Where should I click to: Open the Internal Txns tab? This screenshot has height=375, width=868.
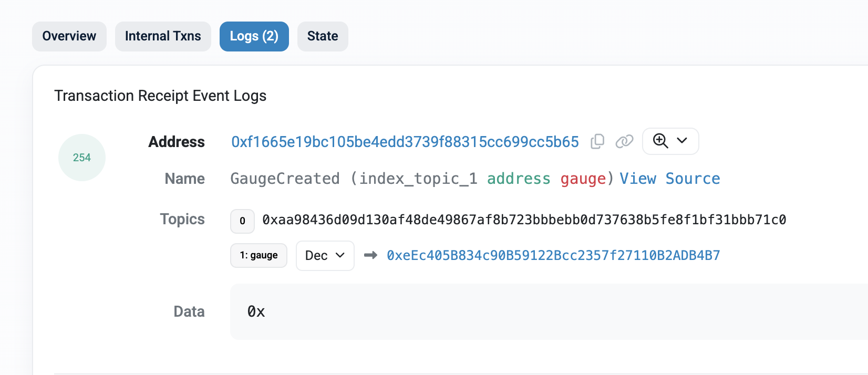tap(163, 36)
